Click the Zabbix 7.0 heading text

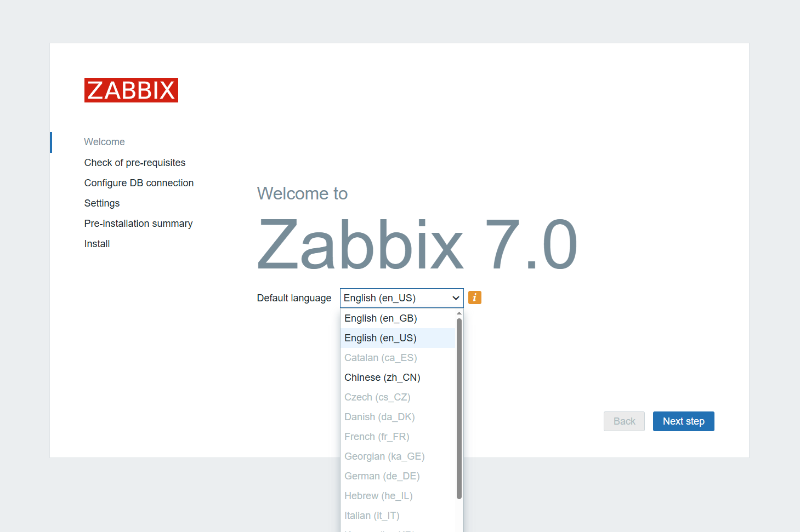point(417,244)
